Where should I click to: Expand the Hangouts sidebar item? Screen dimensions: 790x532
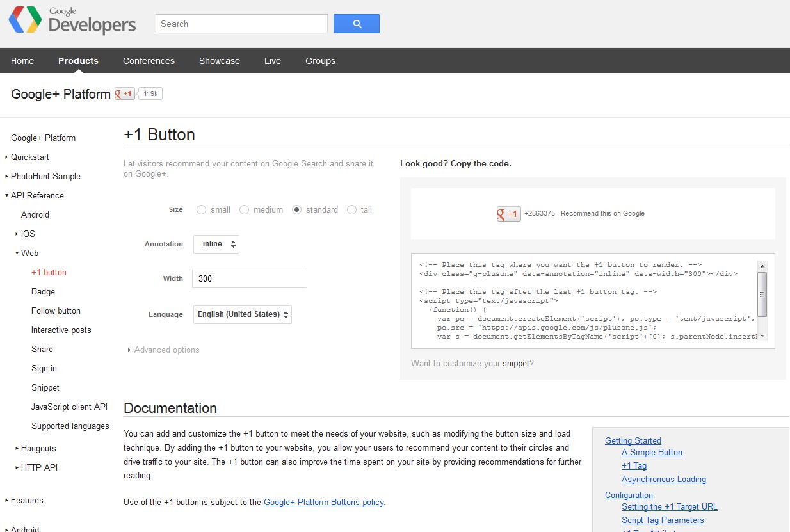17,449
